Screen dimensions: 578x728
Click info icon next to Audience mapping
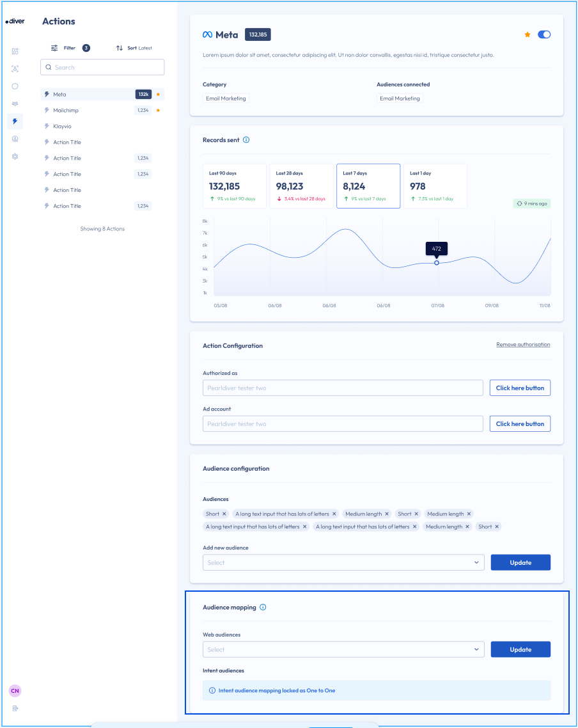coord(263,607)
